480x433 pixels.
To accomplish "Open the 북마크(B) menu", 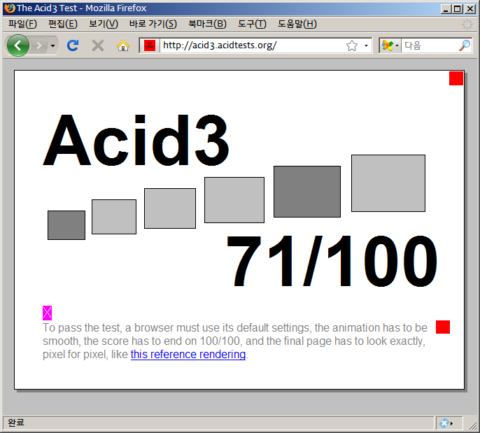I will [207, 24].
